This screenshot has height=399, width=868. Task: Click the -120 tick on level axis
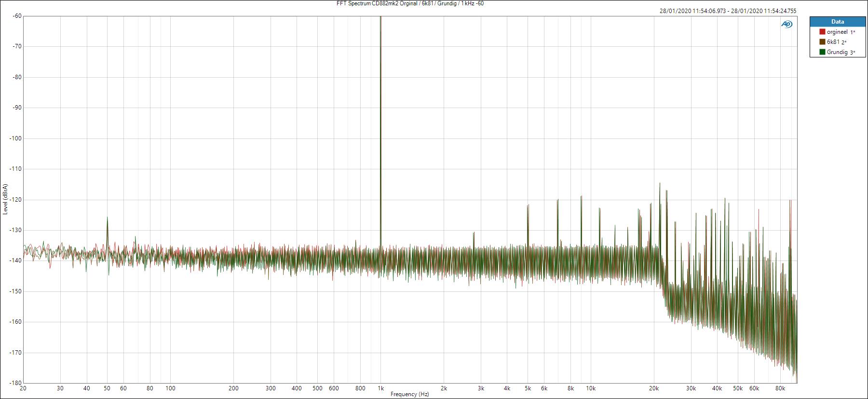16,199
